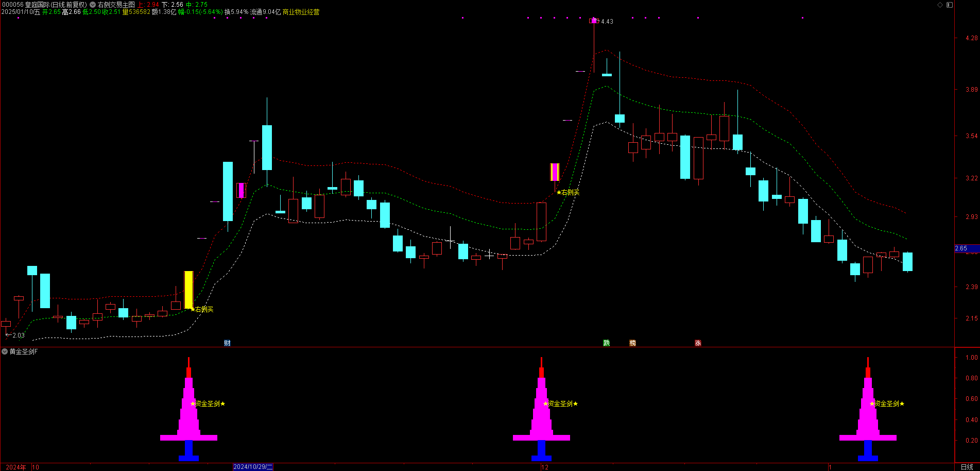Click the 商业物业经营 industry link
Viewport: 980px width, 471px height.
coord(301,12)
